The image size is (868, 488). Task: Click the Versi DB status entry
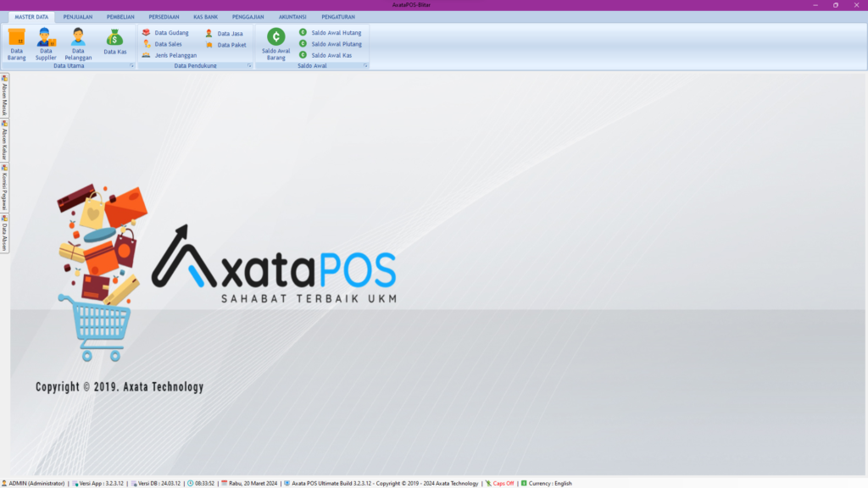tap(156, 484)
